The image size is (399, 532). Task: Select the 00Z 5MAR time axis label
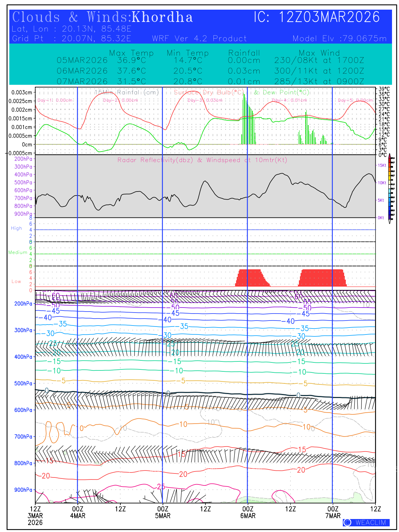click(x=163, y=512)
